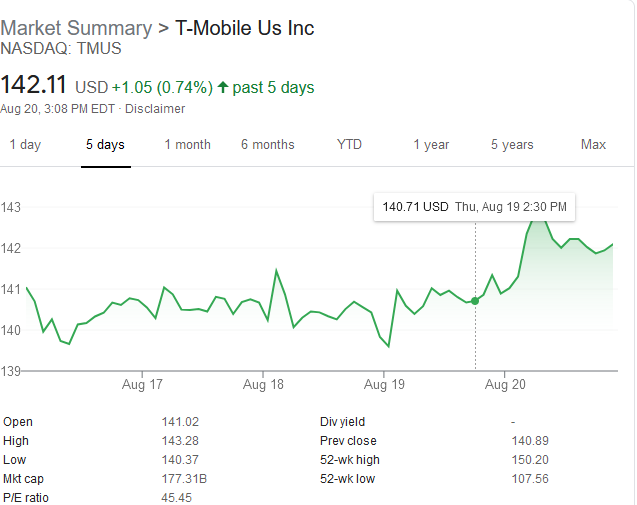Click the Aug 18 date label
Screen dimensions: 637x505
coord(264,384)
